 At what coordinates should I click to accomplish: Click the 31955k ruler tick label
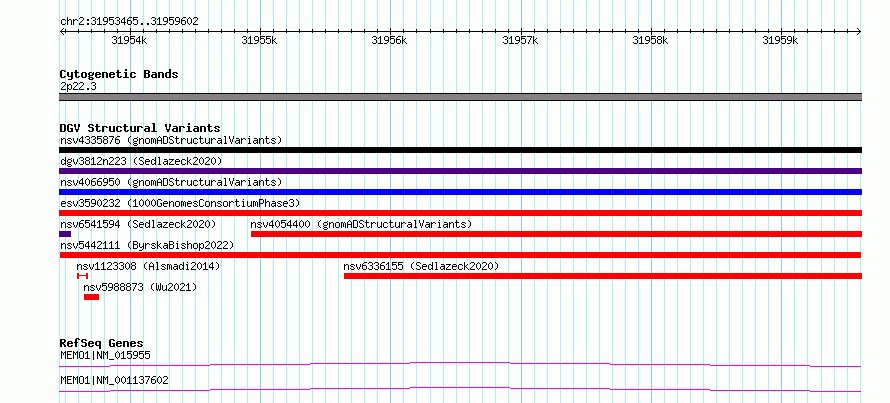coord(259,40)
